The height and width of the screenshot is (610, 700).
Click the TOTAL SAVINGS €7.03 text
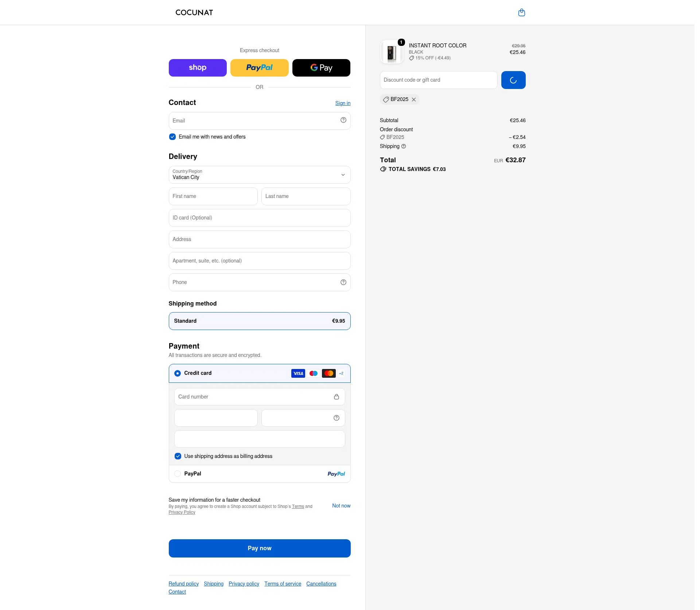tap(417, 169)
